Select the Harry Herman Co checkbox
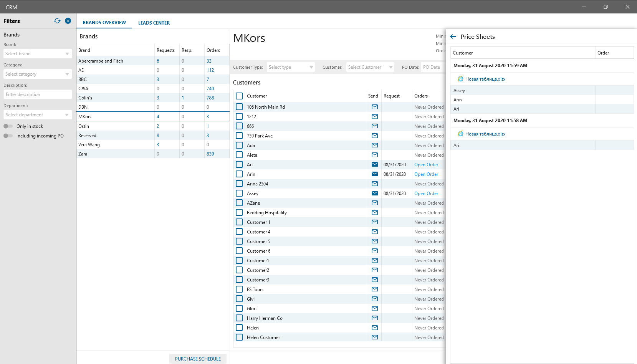 coord(239,318)
